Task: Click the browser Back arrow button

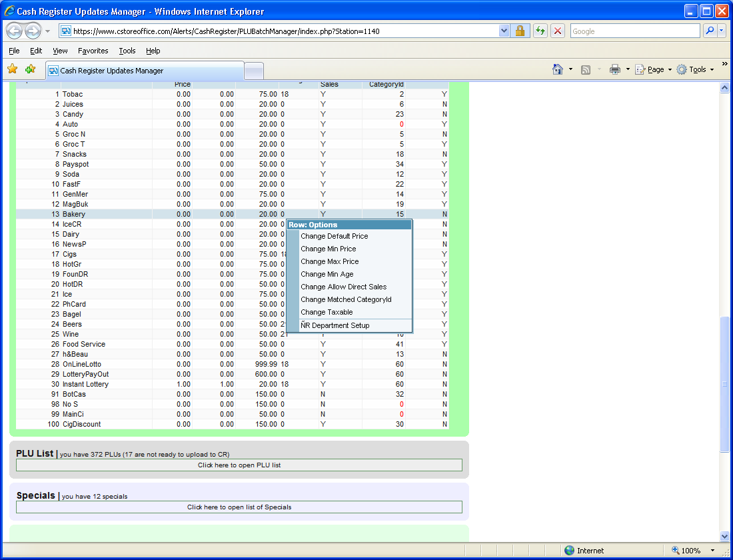Action: tap(15, 31)
